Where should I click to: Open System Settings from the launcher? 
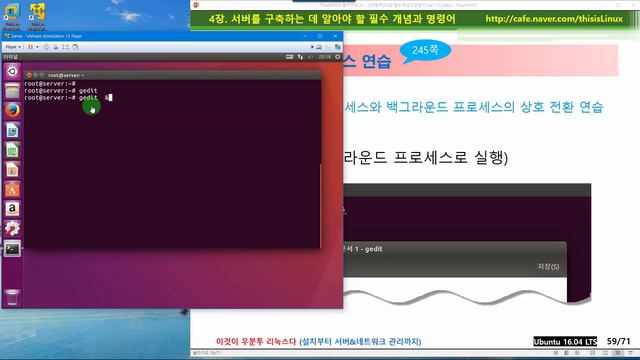pos(12,228)
